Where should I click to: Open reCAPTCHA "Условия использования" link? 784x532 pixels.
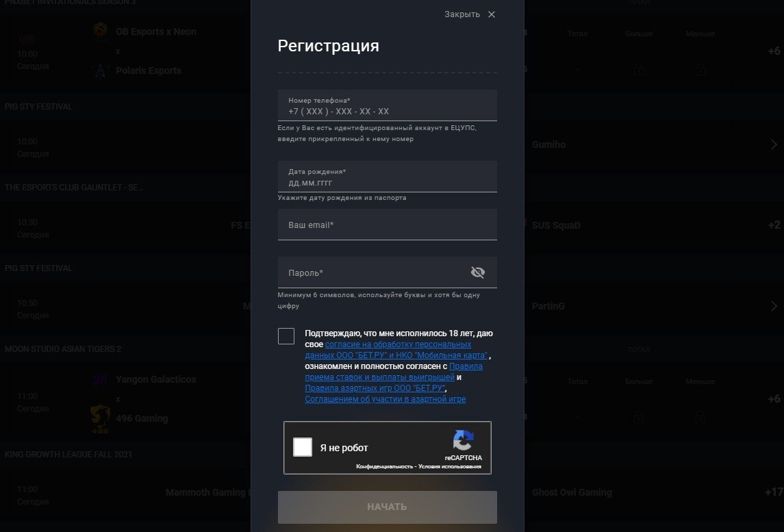tap(449, 466)
